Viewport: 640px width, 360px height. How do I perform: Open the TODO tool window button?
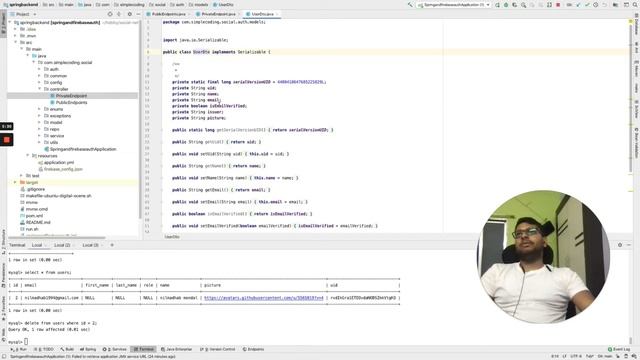(x=44, y=349)
